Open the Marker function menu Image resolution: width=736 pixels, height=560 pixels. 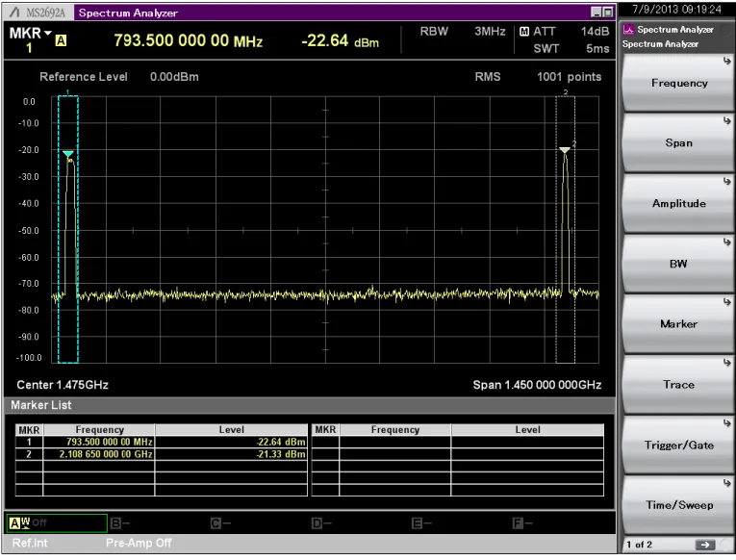click(x=678, y=324)
